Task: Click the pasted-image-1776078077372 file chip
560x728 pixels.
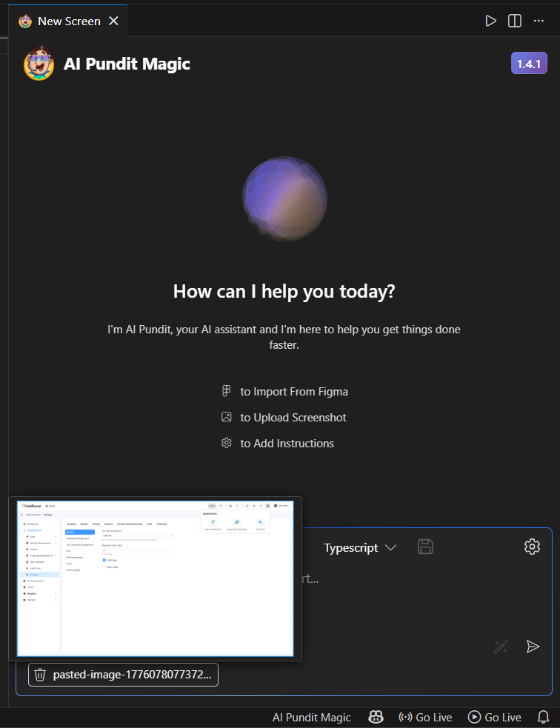Action: (x=123, y=675)
